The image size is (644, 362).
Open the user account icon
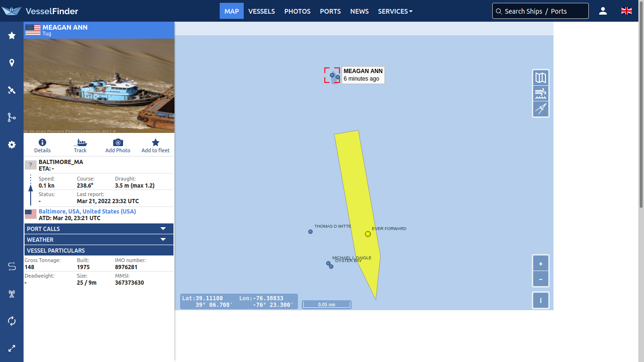pyautogui.click(x=603, y=11)
